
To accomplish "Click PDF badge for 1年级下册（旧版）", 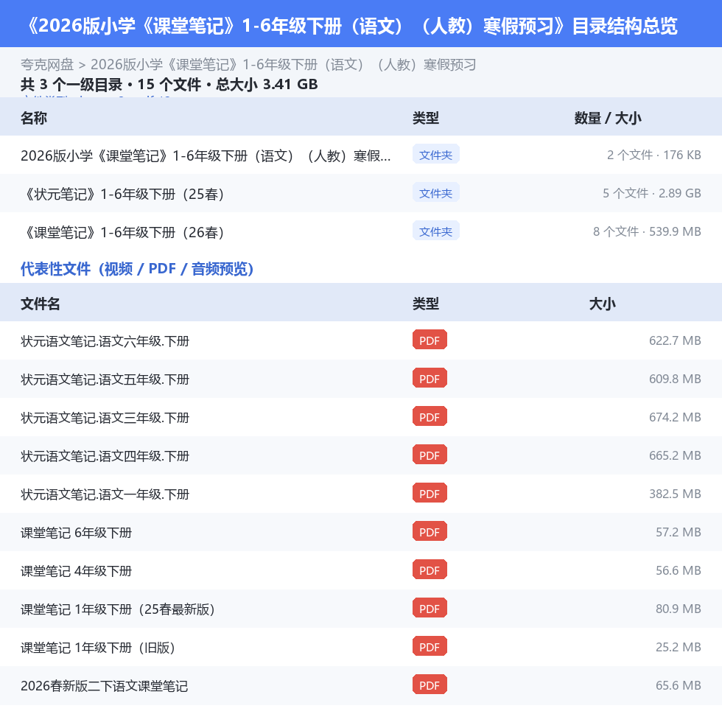I will coord(430,646).
